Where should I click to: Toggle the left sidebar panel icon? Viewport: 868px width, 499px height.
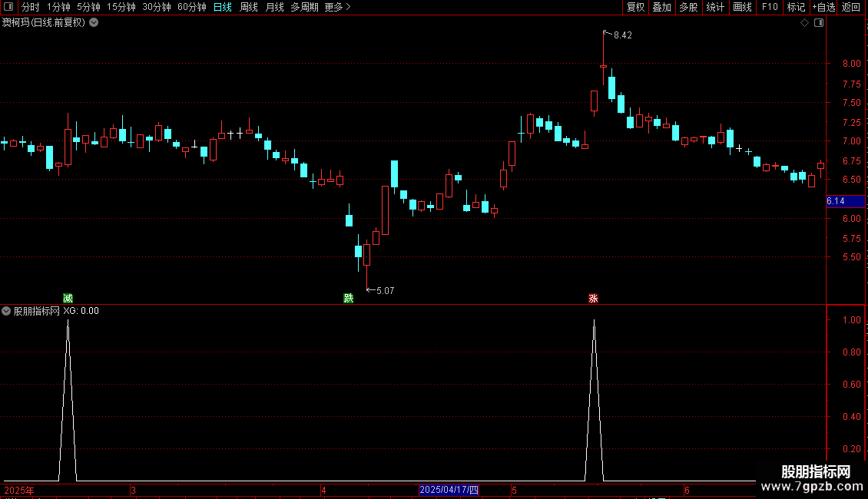[x=8, y=7]
